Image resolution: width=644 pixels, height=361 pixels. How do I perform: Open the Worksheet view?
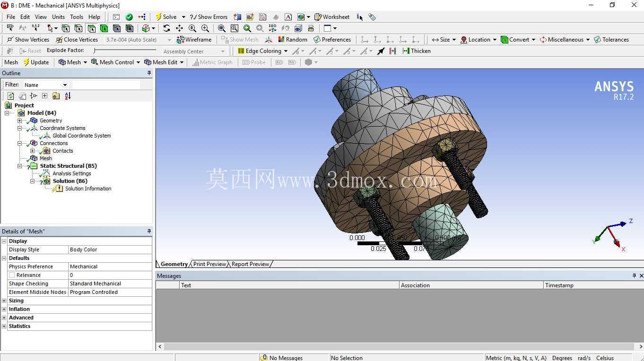pyautogui.click(x=332, y=17)
